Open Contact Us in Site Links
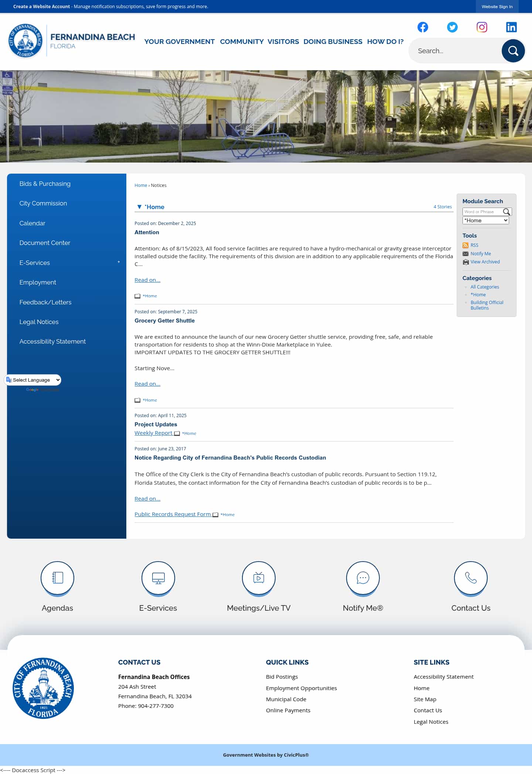This screenshot has height=774, width=532. 428,710
